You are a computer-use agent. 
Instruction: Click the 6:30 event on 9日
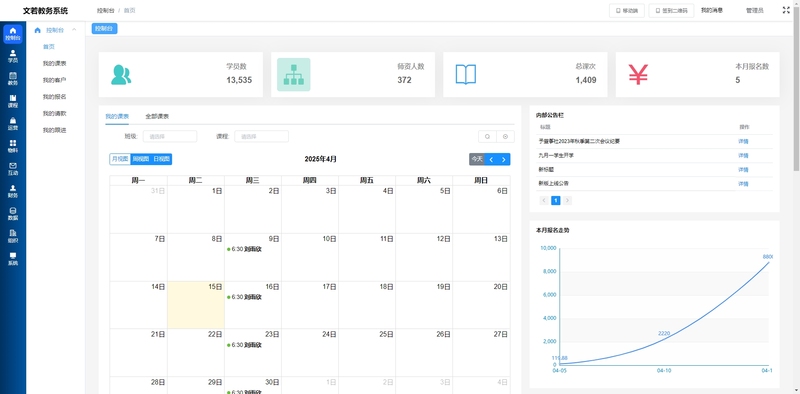click(x=244, y=249)
